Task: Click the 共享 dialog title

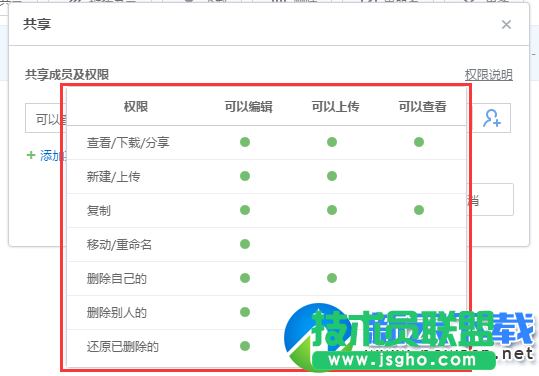Action: tap(37, 24)
